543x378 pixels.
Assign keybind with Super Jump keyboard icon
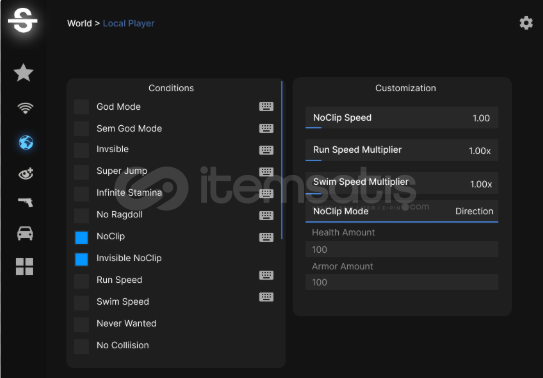click(x=266, y=172)
